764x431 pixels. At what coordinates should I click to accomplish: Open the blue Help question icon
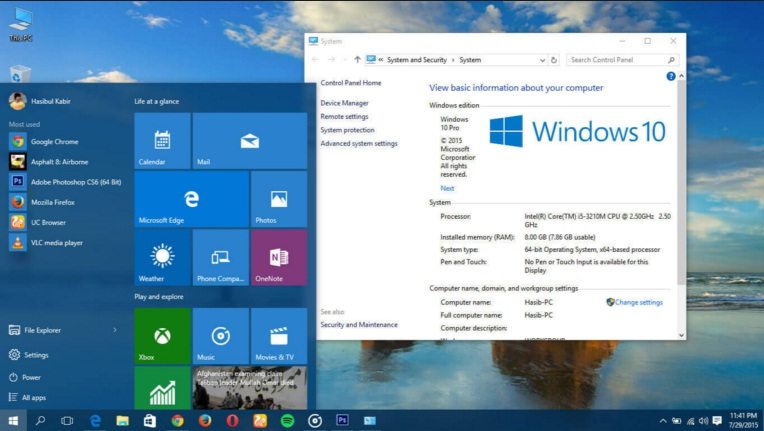point(671,76)
